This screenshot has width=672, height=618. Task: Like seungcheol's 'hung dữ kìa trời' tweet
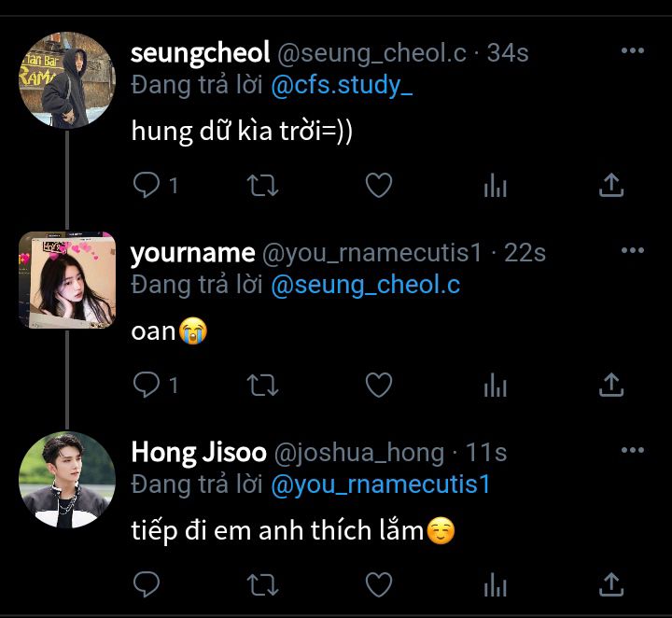pos(378,186)
